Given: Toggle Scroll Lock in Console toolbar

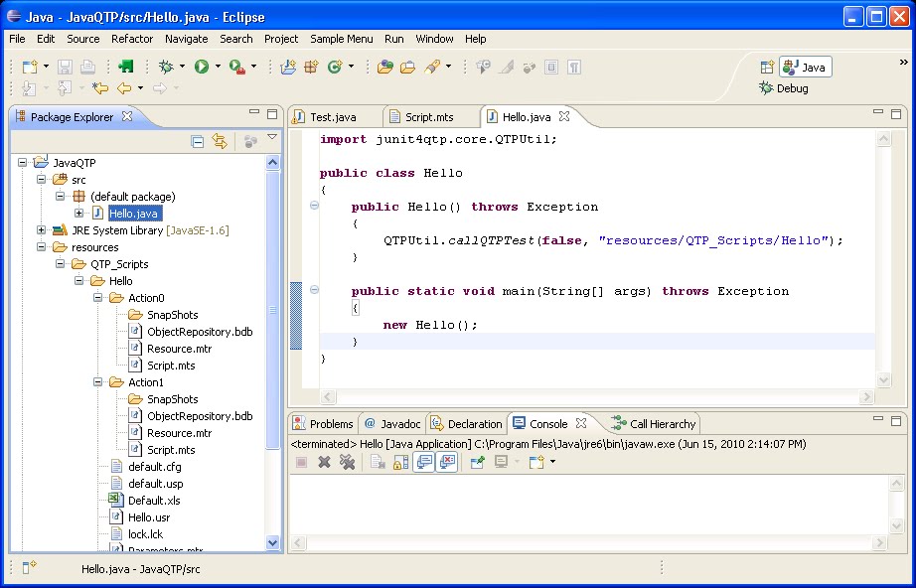Looking at the screenshot, I should tap(400, 462).
